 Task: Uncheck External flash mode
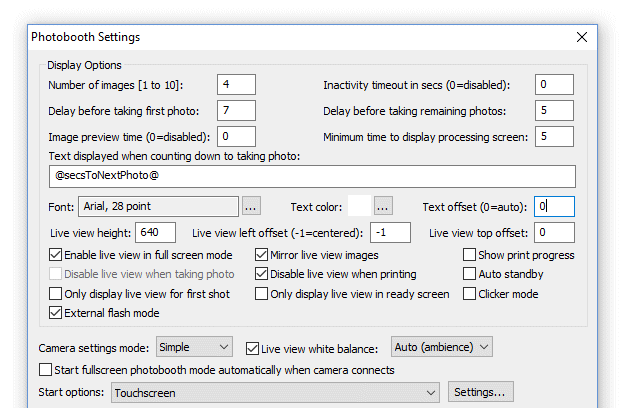point(56,313)
